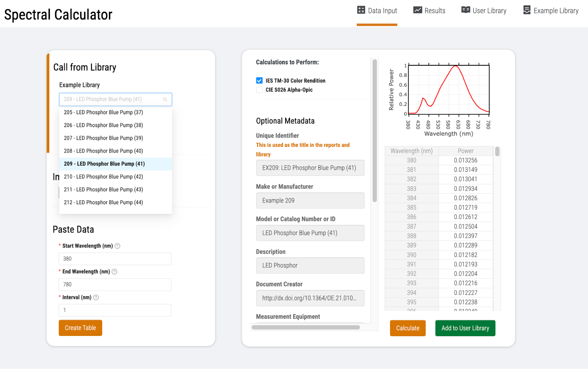This screenshot has width=588, height=369.
Task: Click the Unique Identifier text field
Action: 310,168
